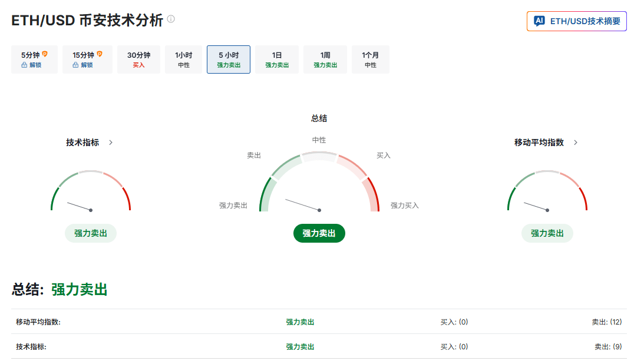Switch to the 1小时 timeframe tab
The width and height of the screenshot is (644, 364).
(x=184, y=59)
